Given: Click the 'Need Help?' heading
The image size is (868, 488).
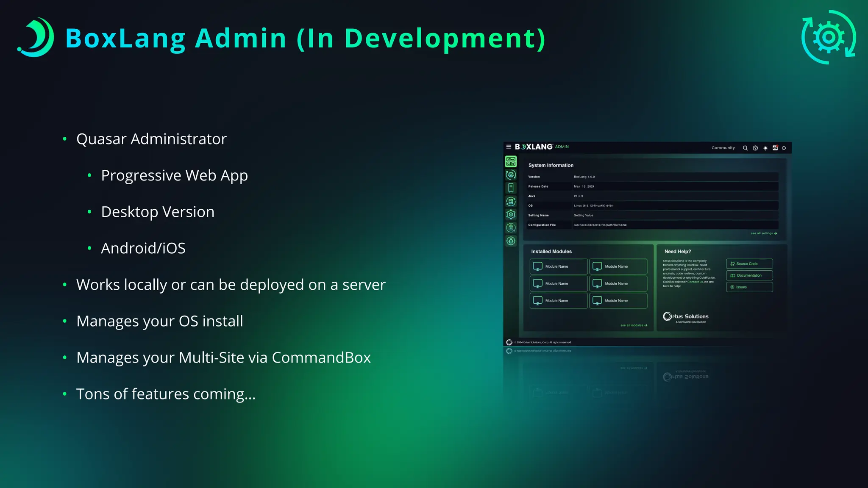Looking at the screenshot, I should 677,252.
